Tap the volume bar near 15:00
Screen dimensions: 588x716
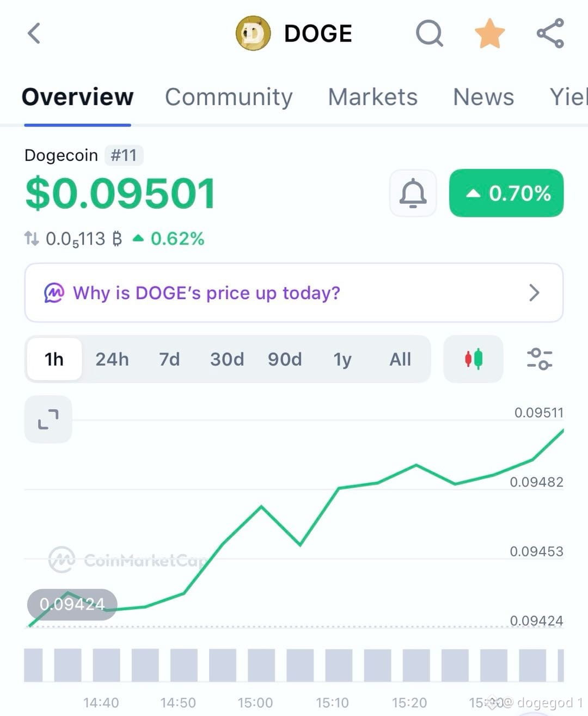tap(261, 665)
